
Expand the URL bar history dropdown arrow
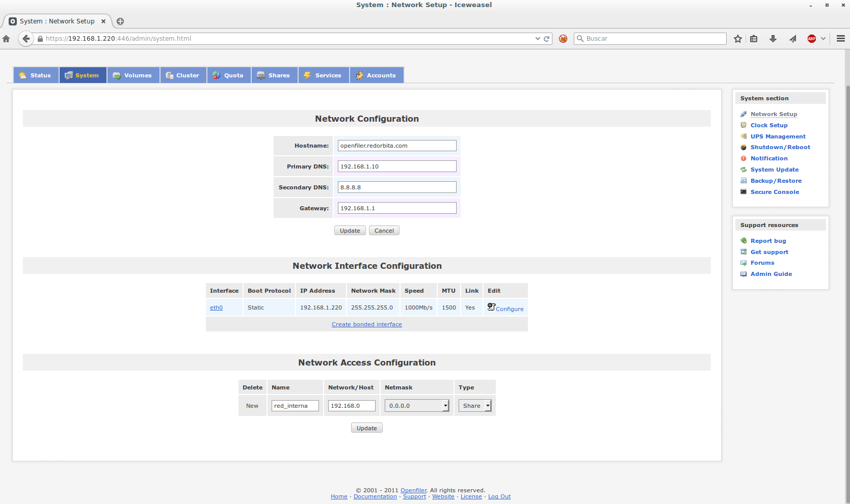[x=538, y=39]
